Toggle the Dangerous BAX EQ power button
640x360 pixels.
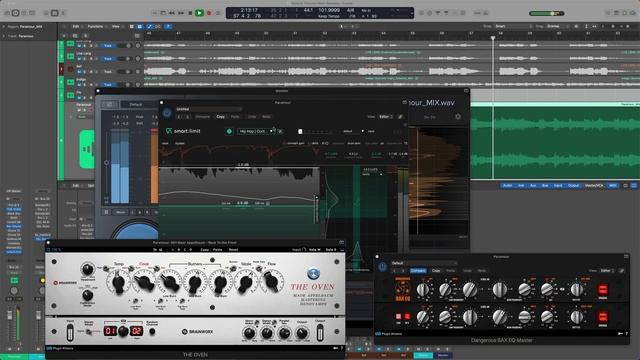(x=382, y=267)
